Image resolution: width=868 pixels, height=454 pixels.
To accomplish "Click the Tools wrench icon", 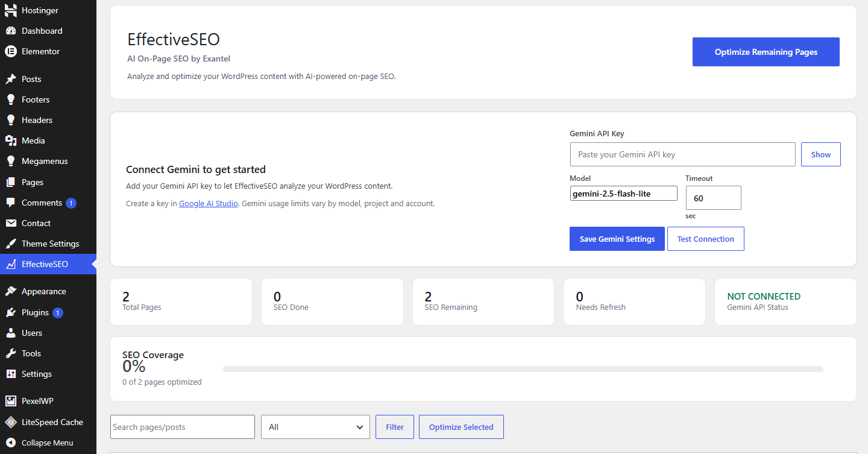I will pyautogui.click(x=11, y=353).
